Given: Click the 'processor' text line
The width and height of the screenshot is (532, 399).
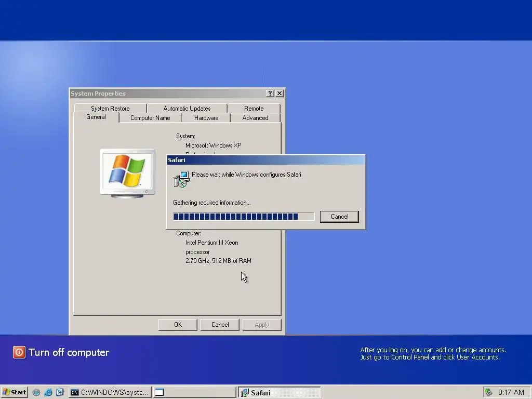Looking at the screenshot, I should tap(197, 252).
